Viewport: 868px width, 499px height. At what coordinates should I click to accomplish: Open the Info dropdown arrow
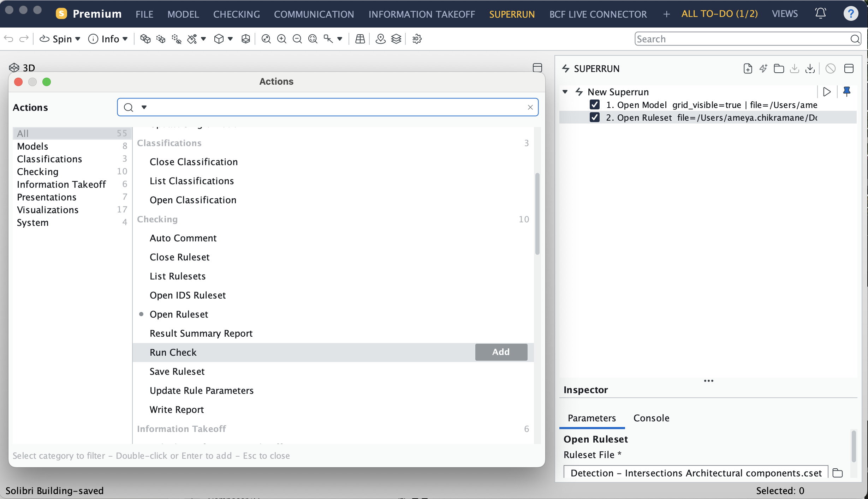(x=125, y=39)
